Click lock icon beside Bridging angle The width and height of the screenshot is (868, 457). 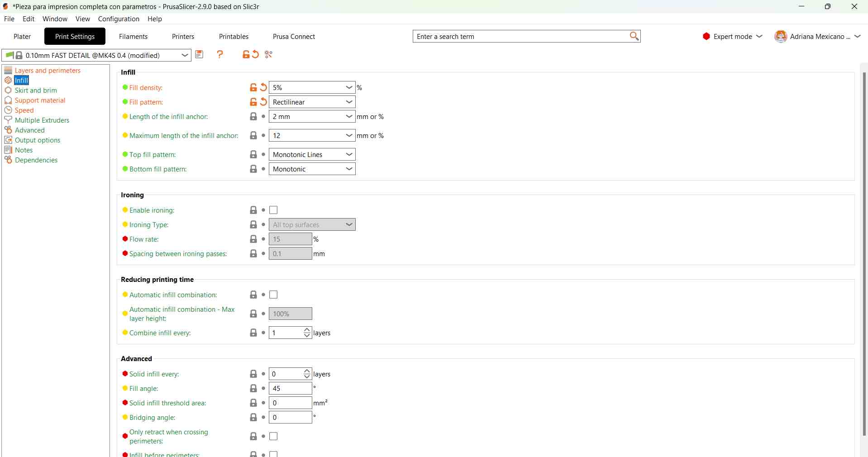coord(253,418)
